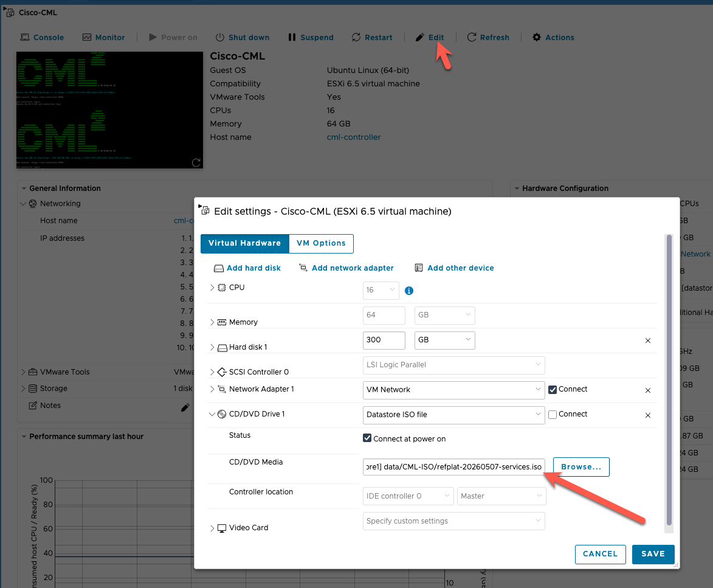Viewport: 713px width, 588px height.
Task: Click the Hard disk 1 drive icon
Action: point(222,348)
